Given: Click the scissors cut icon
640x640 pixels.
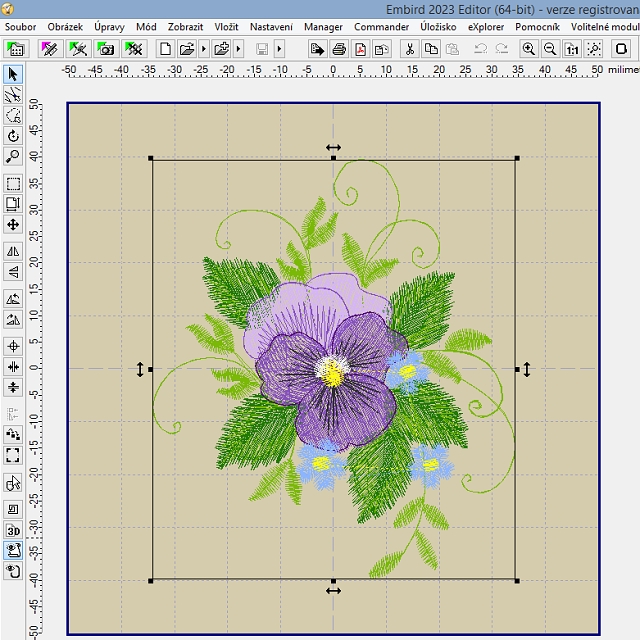Looking at the screenshot, I should click(x=409, y=48).
